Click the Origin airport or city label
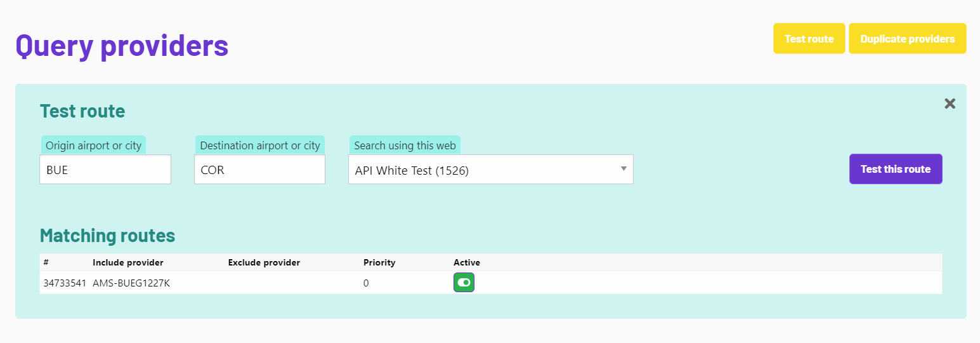Screen dimensions: 980x343 [x=93, y=145]
